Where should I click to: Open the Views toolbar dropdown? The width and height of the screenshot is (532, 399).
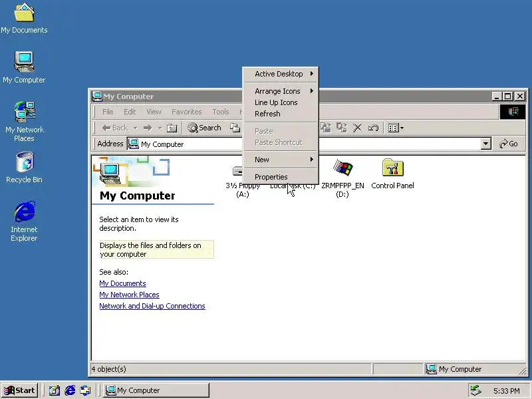click(x=396, y=128)
